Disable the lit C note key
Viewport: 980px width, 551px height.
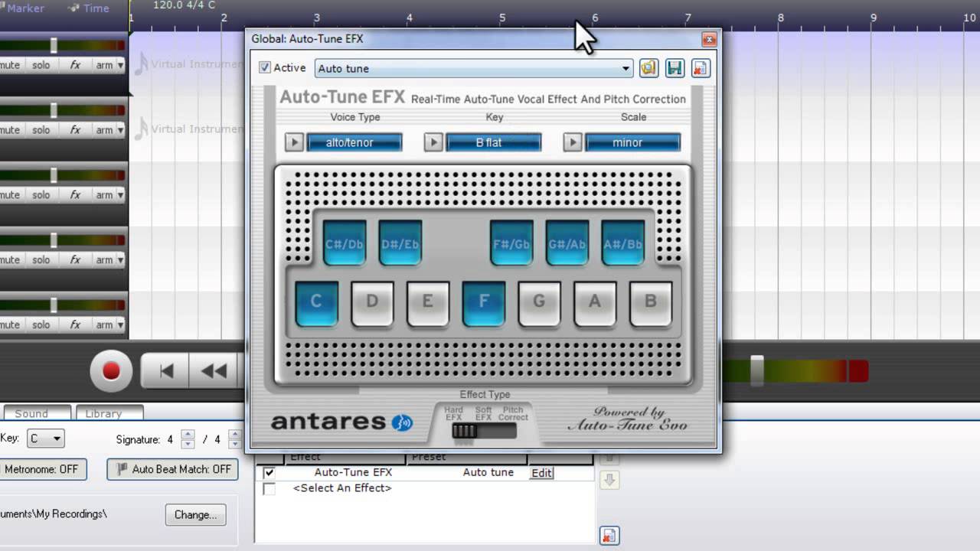click(x=316, y=304)
